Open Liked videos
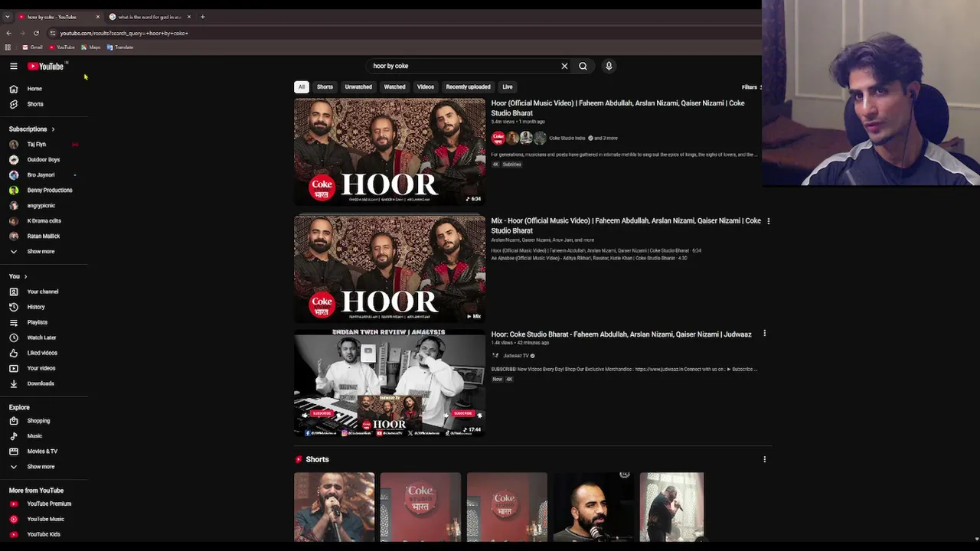Image resolution: width=980 pixels, height=551 pixels. 44,353
